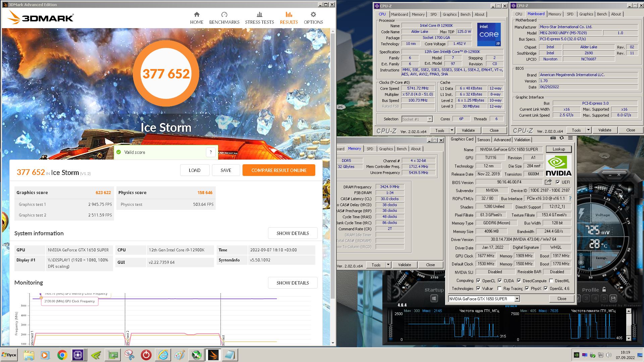
Task: Click NVIDIA tray icon in system tray
Action: (576, 355)
